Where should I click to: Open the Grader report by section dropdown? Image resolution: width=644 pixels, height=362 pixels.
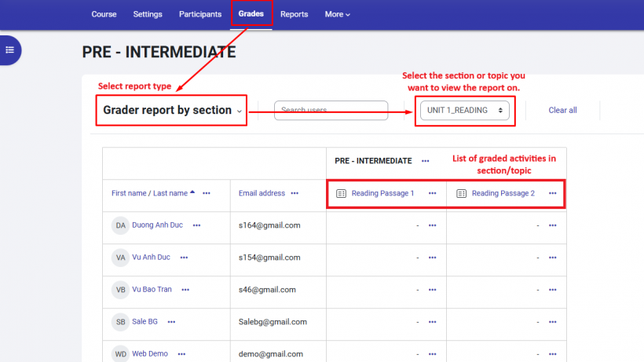(172, 110)
